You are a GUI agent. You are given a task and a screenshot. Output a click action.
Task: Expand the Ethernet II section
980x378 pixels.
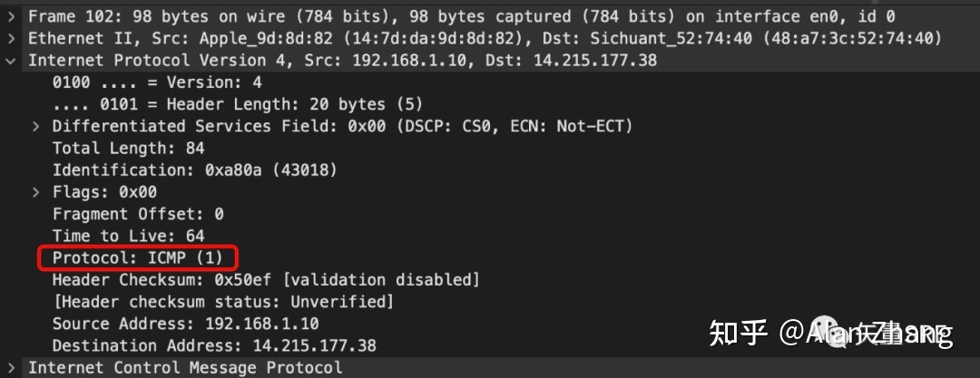[11, 38]
